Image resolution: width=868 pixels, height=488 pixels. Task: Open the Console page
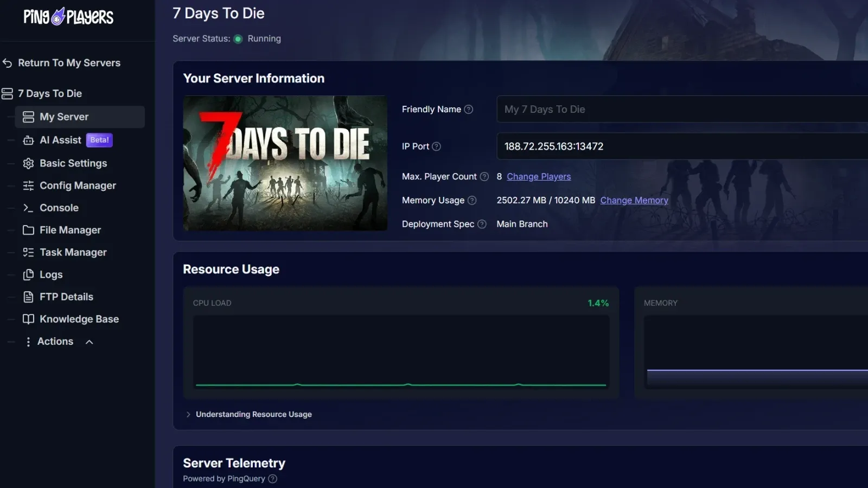tap(59, 208)
